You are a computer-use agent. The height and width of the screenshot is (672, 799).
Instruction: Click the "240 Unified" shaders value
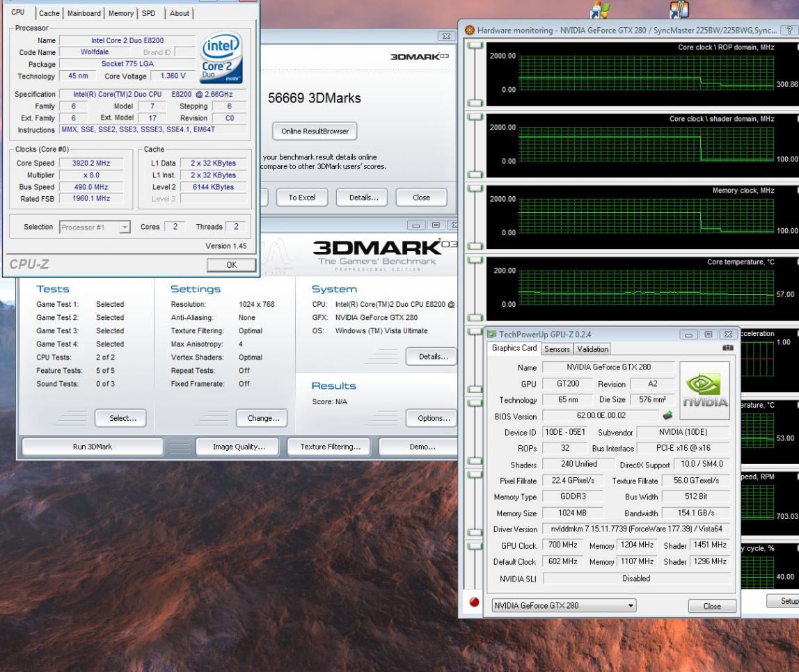579,464
